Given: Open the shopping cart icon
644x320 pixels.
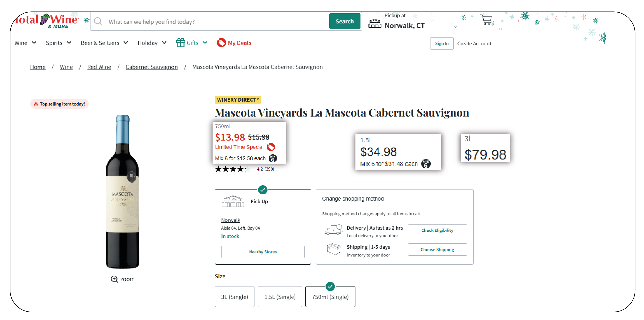Looking at the screenshot, I should point(486,20).
